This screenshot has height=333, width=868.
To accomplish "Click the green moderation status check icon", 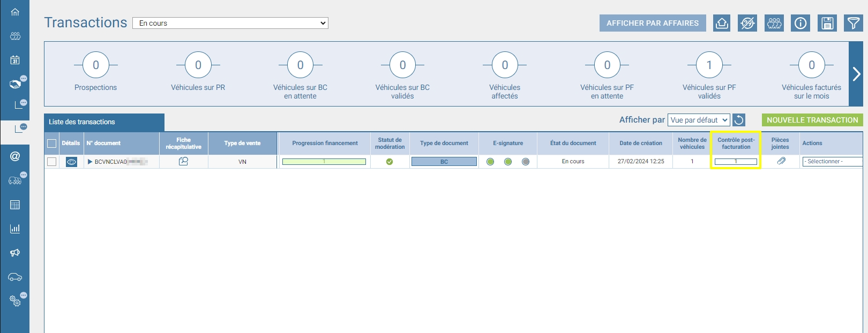I will (390, 162).
